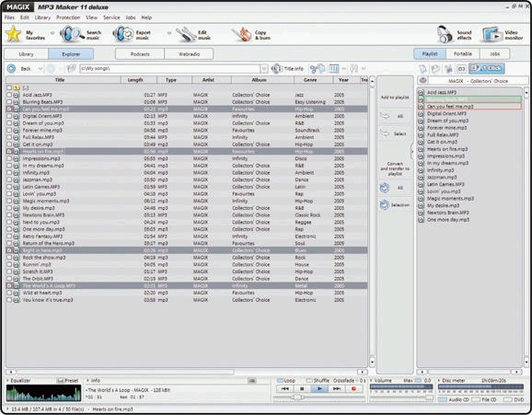The height and width of the screenshot is (415, 532).
Task: Collapse the Volume panel triangle
Action: pyautogui.click(x=371, y=380)
